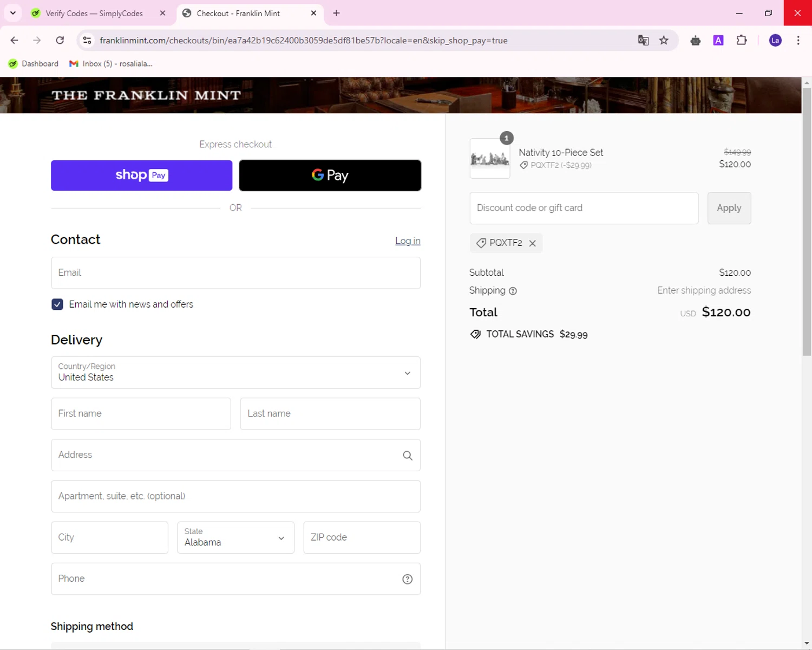This screenshot has height=650, width=812.
Task: Open the Chrome profile avatar
Action: (x=775, y=41)
